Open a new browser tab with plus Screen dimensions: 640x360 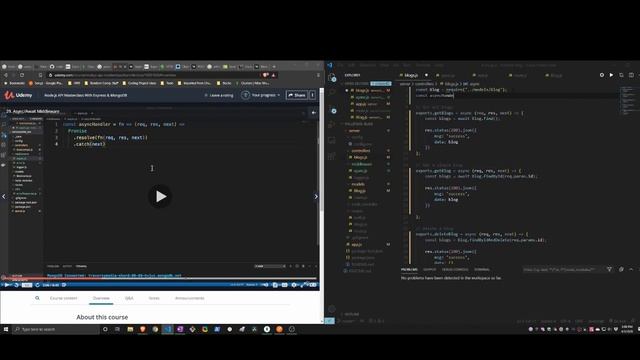pos(274,67)
